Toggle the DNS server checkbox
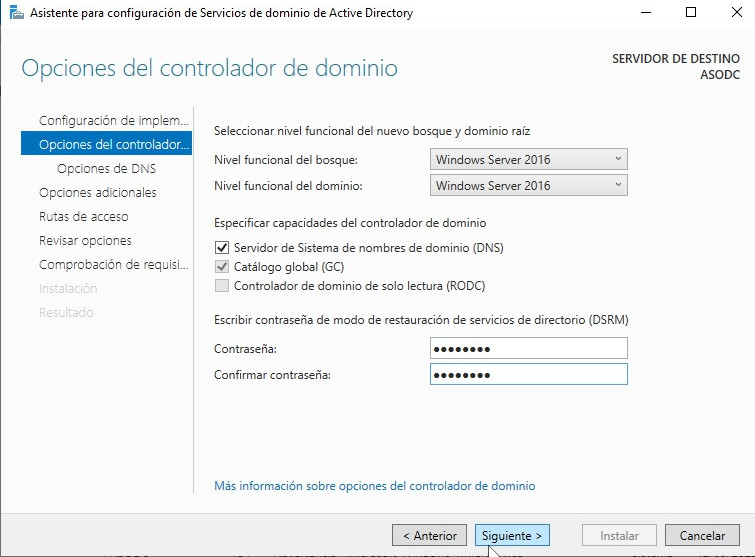Viewport: 755px width, 557px height. [222, 248]
